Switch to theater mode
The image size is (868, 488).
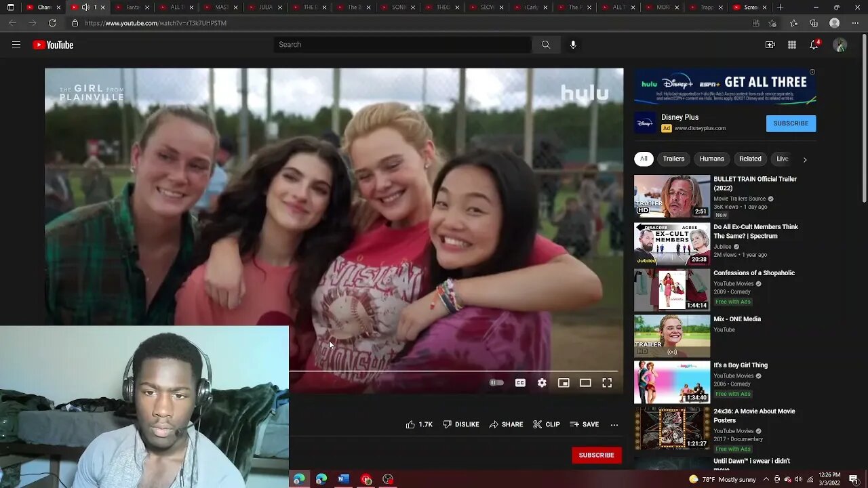click(585, 383)
